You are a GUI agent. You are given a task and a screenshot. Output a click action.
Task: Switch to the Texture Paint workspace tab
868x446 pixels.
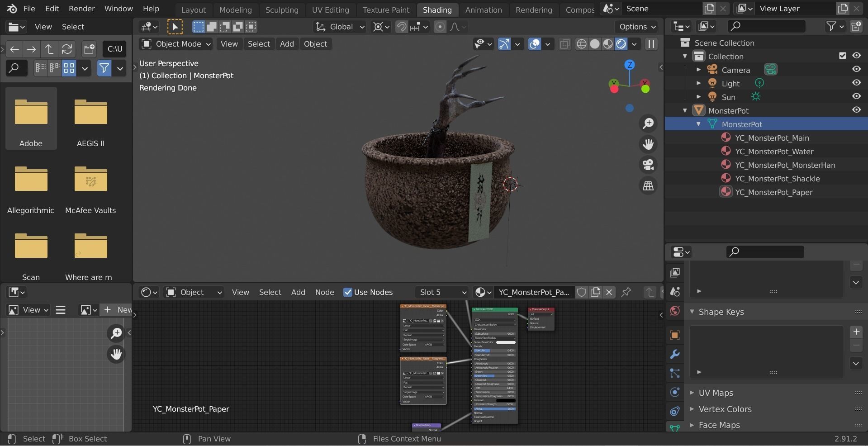coord(385,9)
